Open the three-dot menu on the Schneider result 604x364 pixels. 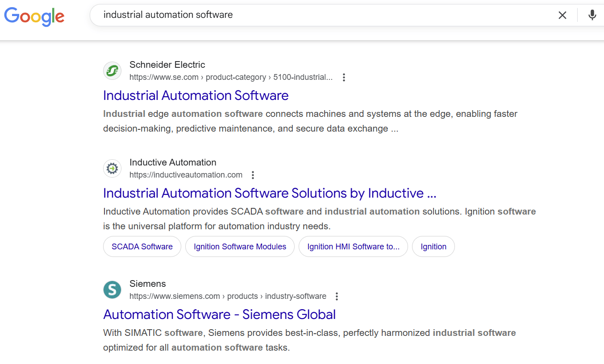(x=344, y=77)
